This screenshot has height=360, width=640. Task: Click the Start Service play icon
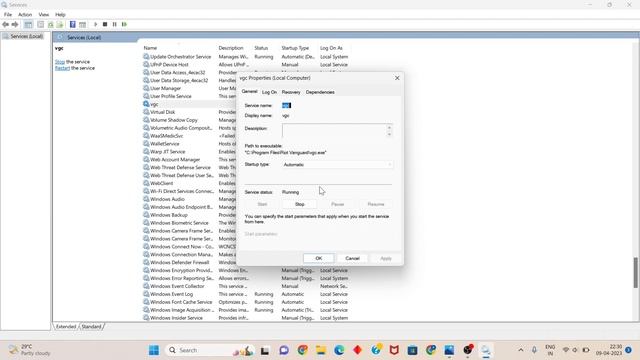tap(96, 24)
